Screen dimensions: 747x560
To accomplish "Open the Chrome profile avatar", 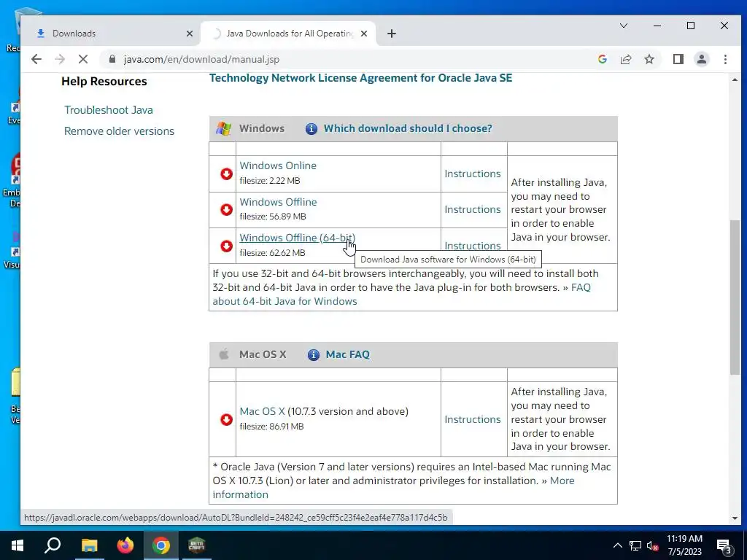I will tap(701, 59).
